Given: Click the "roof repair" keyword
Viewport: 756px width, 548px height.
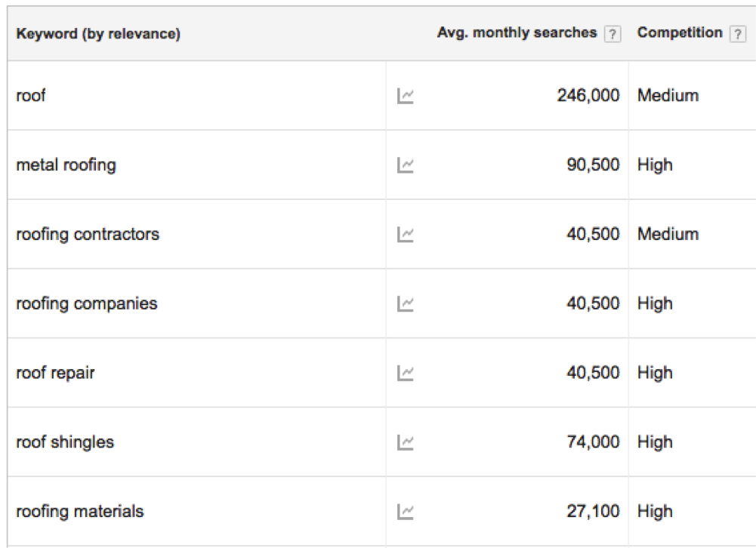Looking at the screenshot, I should coord(55,374).
